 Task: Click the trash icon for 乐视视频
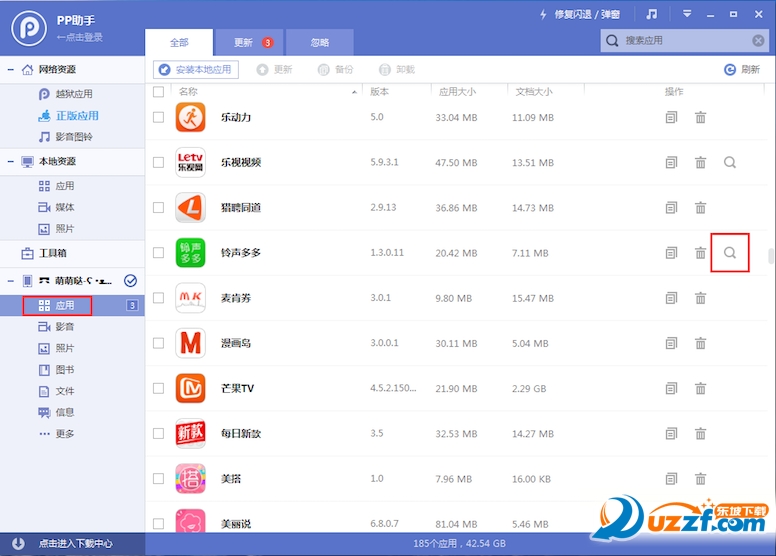click(x=700, y=162)
